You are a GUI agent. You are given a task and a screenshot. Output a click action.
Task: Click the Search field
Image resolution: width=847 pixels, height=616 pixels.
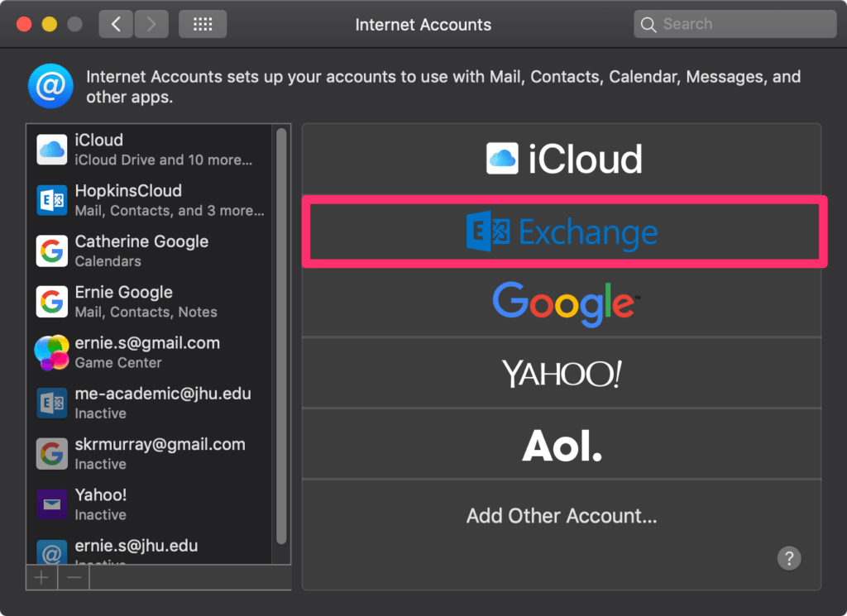[735, 24]
